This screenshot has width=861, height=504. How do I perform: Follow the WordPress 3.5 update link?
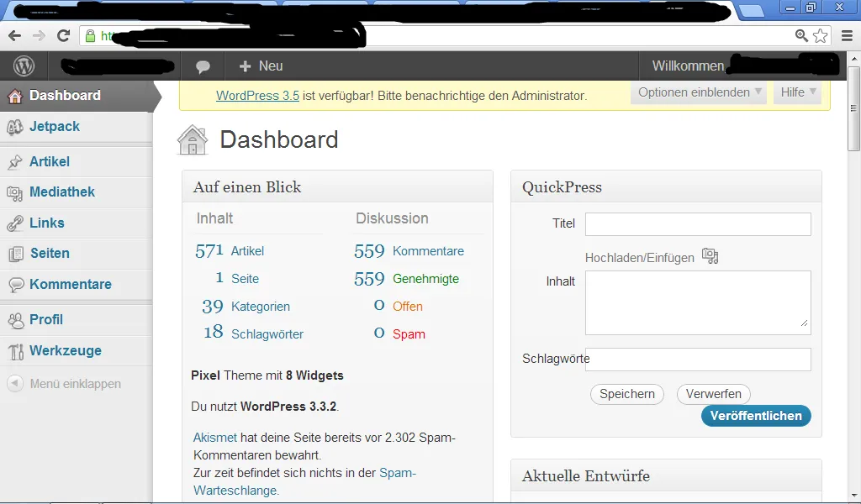click(257, 96)
